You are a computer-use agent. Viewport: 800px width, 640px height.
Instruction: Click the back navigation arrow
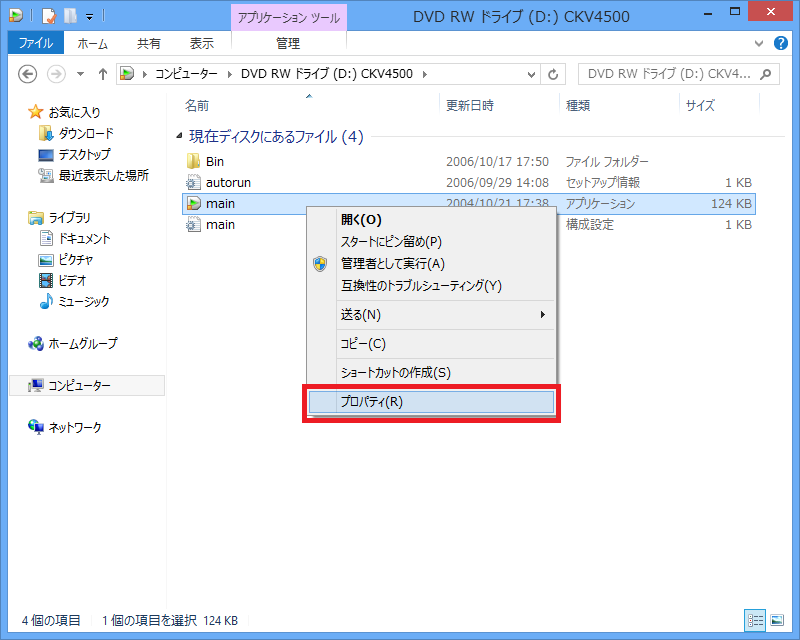(28, 74)
